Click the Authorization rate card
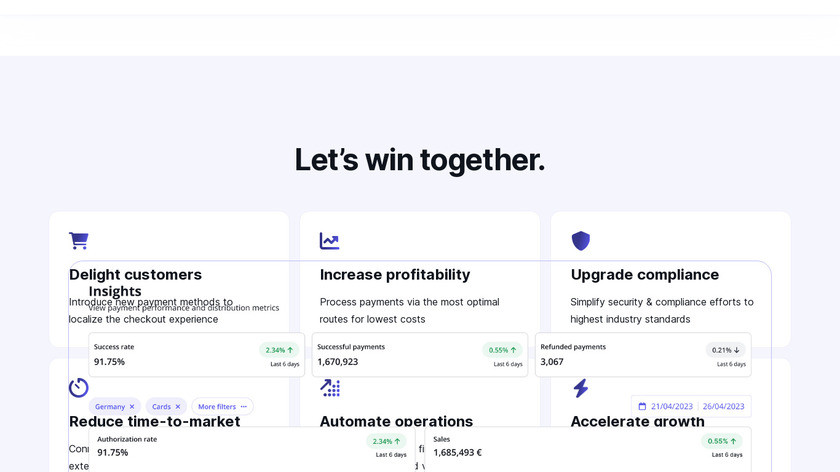The height and width of the screenshot is (472, 840). (251, 446)
